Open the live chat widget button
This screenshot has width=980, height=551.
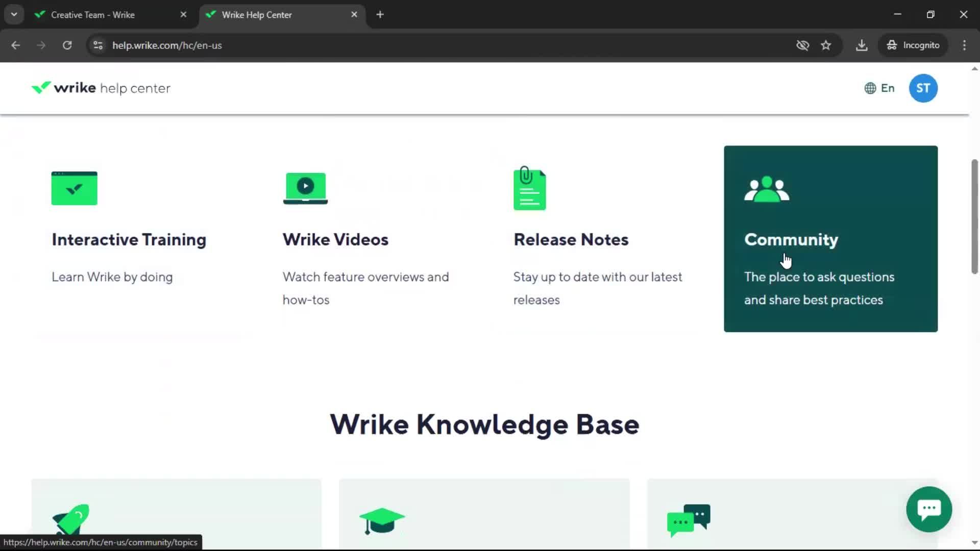click(x=929, y=509)
